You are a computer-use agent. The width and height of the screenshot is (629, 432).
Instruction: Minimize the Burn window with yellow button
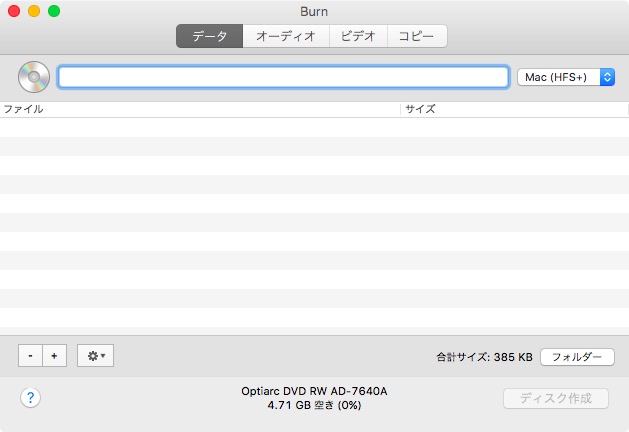click(33, 11)
